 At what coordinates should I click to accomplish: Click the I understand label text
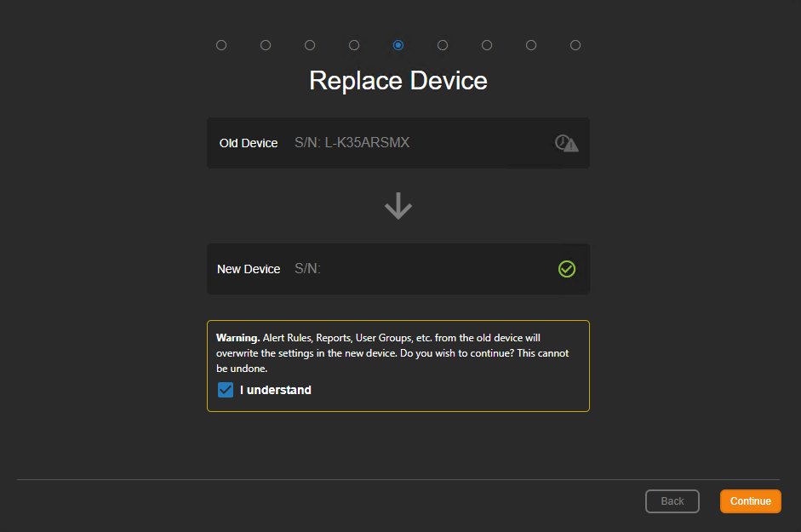pyautogui.click(x=275, y=390)
